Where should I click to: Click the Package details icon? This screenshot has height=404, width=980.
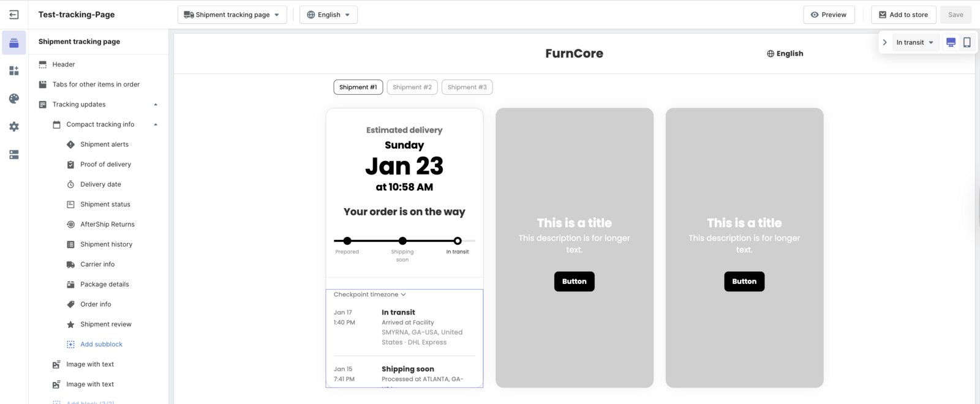pos(70,285)
